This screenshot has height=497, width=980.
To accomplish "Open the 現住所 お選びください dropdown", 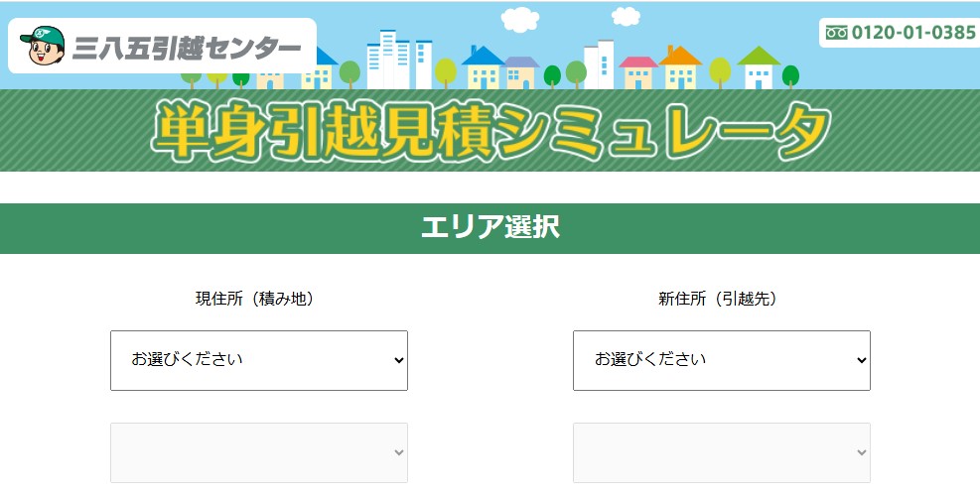I will pyautogui.click(x=259, y=360).
